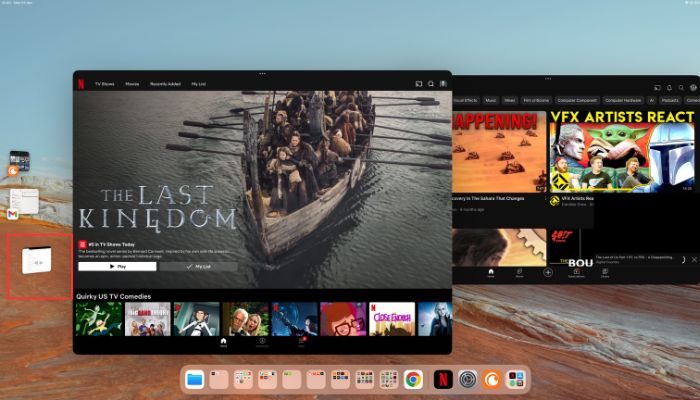Select the Home tab in the Netflix bottom bar
This screenshot has width=700, height=400.
coord(223,343)
